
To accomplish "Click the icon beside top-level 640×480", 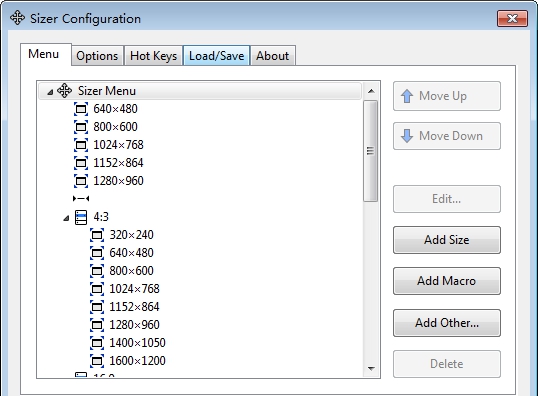I will tap(81, 109).
